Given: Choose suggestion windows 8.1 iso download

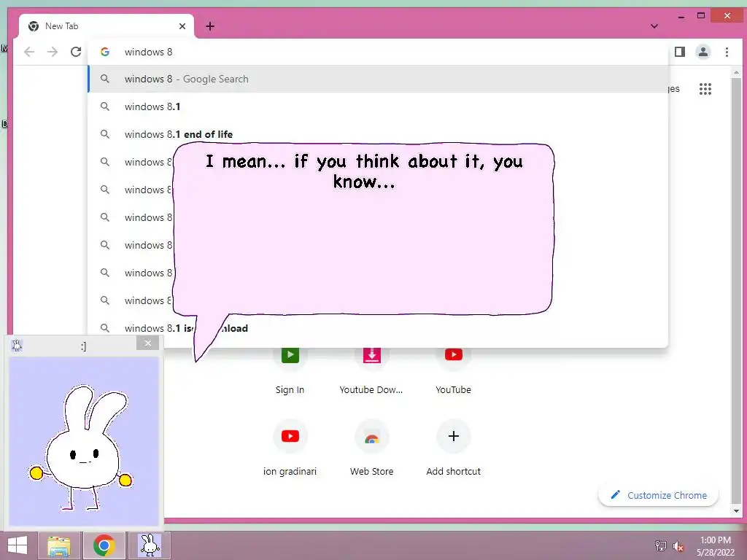Looking at the screenshot, I should [379, 328].
